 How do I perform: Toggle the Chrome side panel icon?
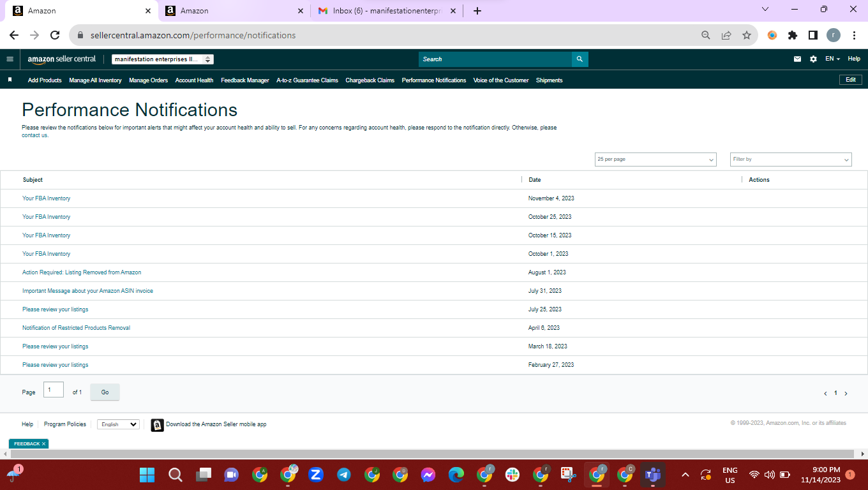pos(813,35)
